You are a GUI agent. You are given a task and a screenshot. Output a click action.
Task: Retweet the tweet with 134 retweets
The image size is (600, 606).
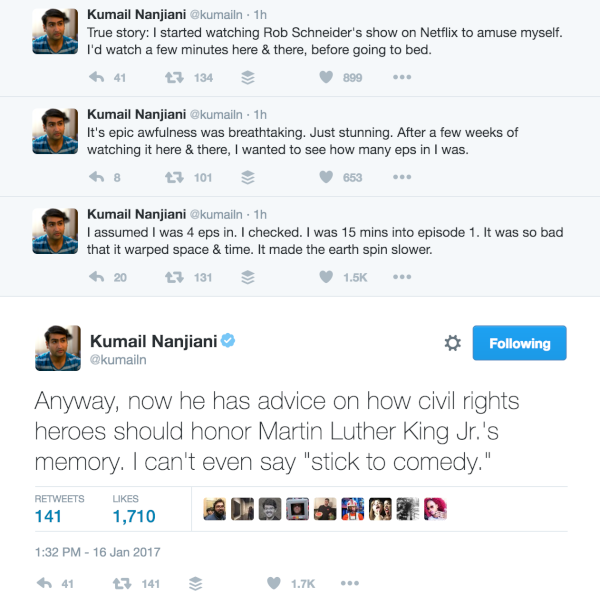click(174, 78)
